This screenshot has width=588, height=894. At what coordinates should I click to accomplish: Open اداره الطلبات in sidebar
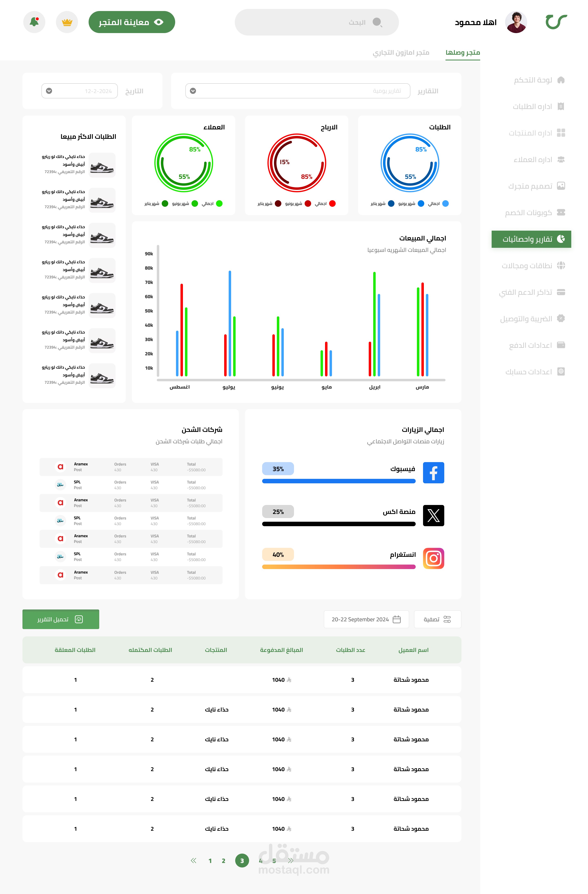coord(532,106)
